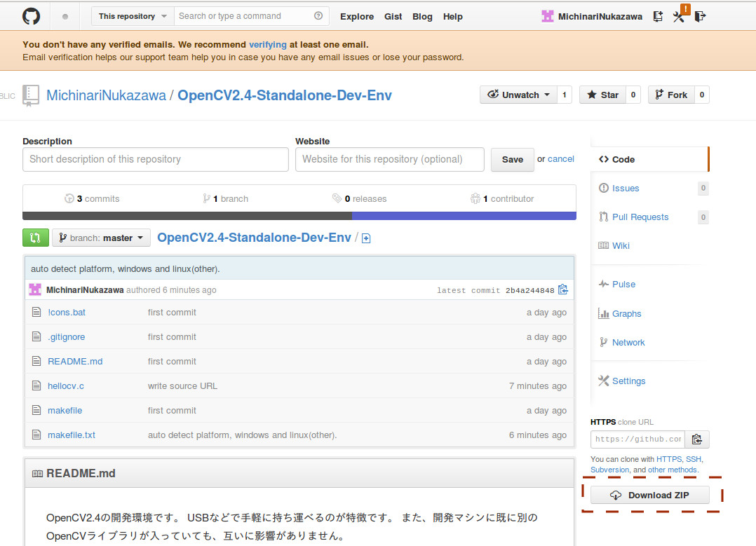Open the branch: master selector
756x546 pixels.
click(101, 238)
